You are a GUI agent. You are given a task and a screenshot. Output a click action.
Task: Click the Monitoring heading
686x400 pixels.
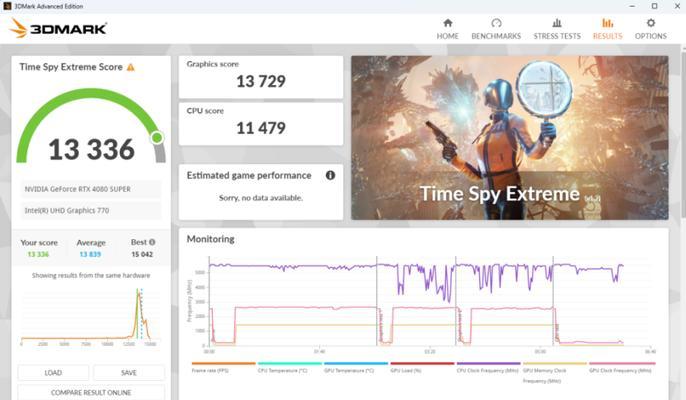210,239
